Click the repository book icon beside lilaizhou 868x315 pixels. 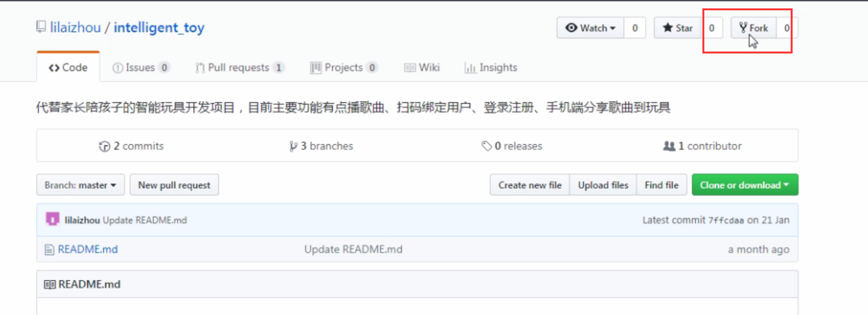coord(41,28)
